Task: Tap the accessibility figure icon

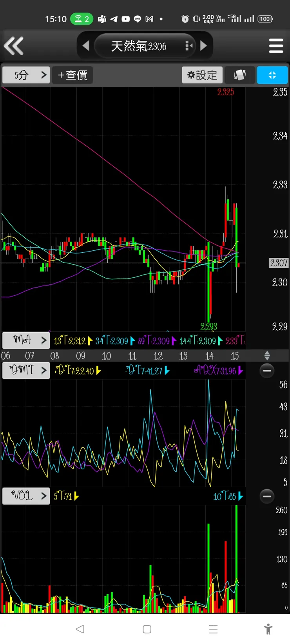Action: coord(268,629)
